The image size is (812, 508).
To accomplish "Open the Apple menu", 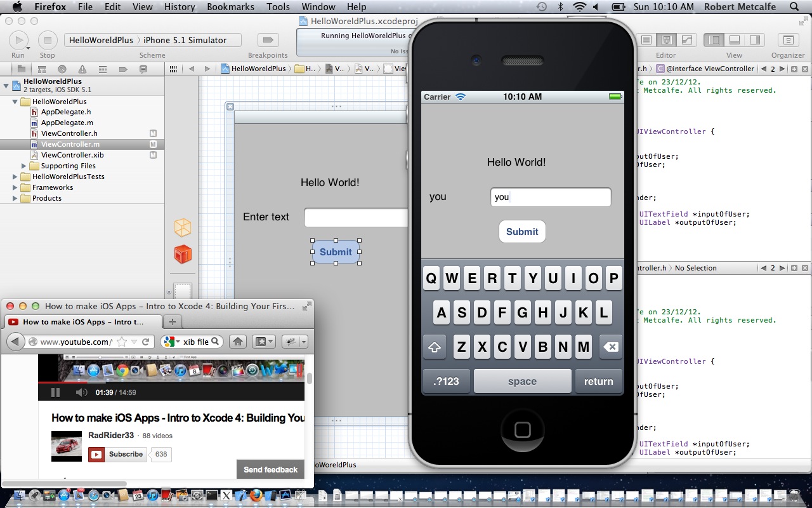I will pos(17,7).
